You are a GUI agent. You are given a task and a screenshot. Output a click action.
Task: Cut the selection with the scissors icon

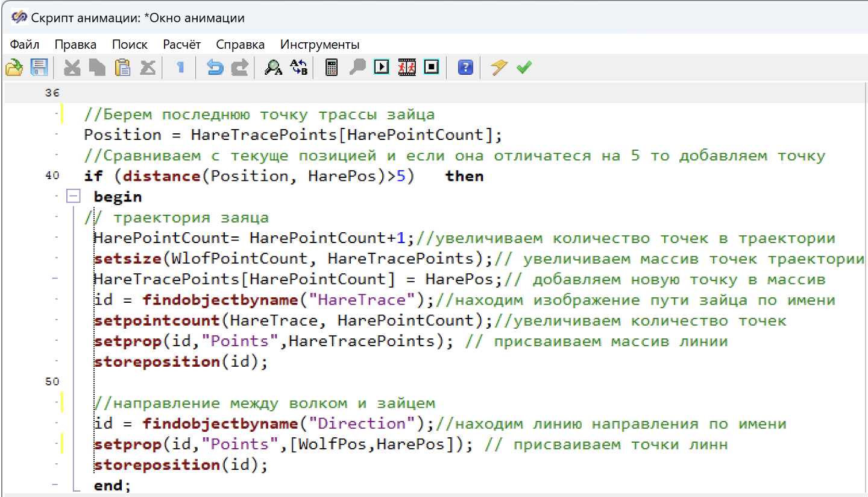pos(72,67)
